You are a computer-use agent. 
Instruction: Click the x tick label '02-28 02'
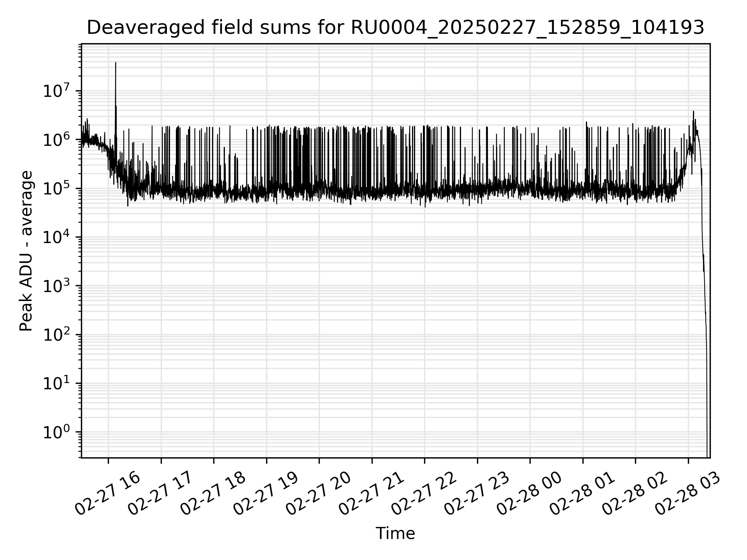634,493
